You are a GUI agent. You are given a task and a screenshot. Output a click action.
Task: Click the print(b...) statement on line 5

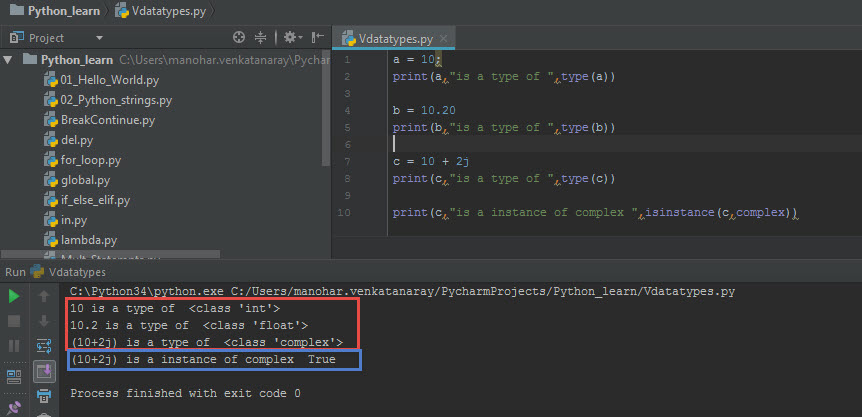[504, 127]
